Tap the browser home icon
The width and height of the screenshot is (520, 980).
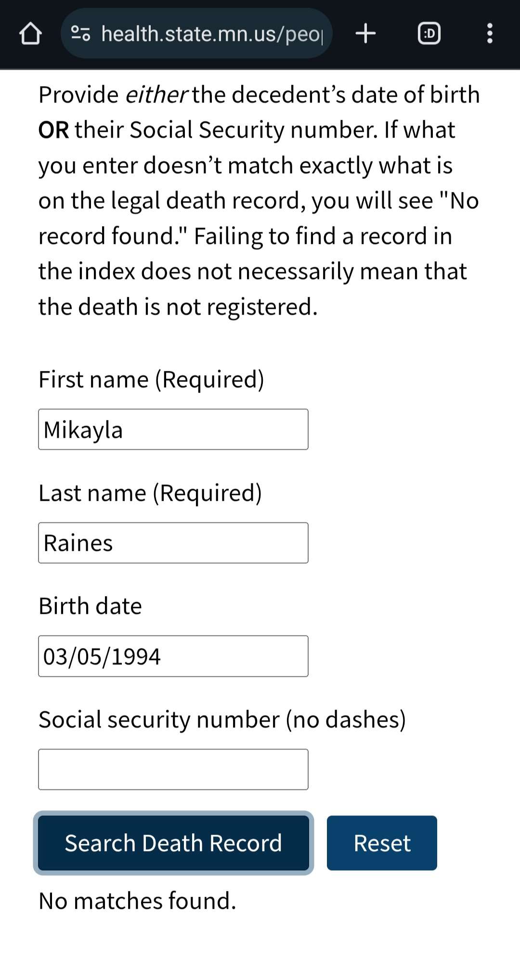click(x=30, y=34)
